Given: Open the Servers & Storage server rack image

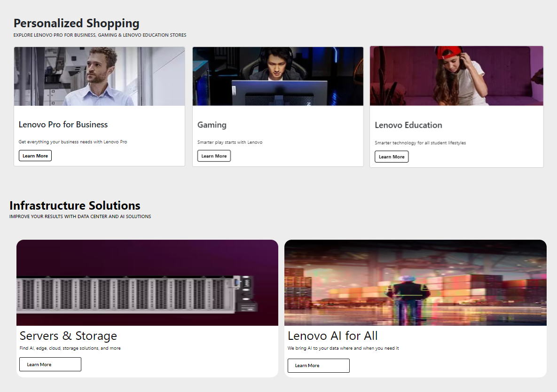Looking at the screenshot, I should (x=148, y=282).
